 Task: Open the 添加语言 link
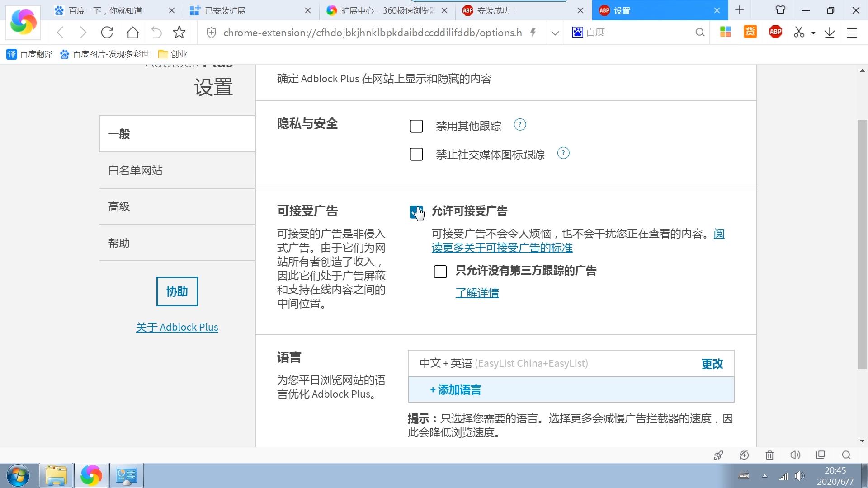tap(455, 389)
